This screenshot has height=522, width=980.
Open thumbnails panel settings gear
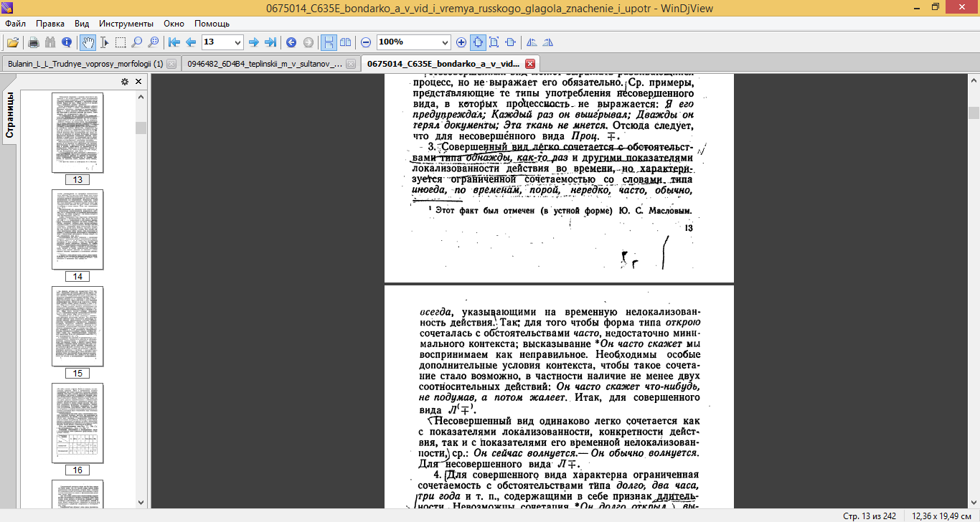click(125, 82)
